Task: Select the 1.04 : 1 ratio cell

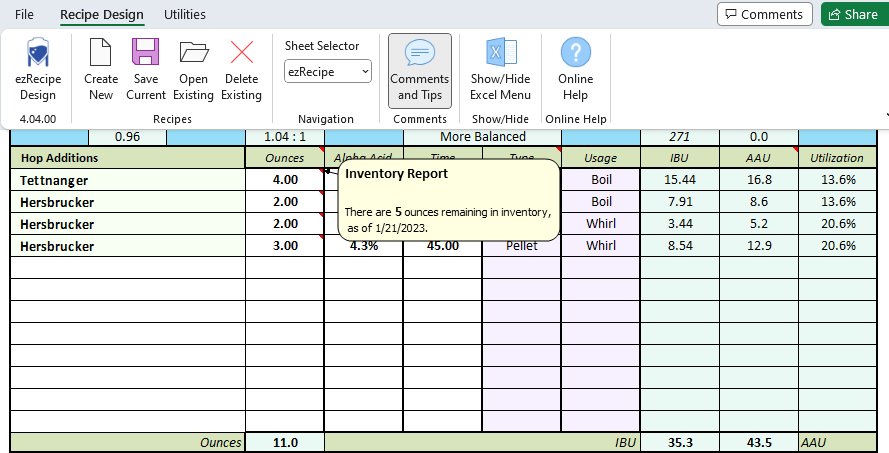Action: (285, 137)
